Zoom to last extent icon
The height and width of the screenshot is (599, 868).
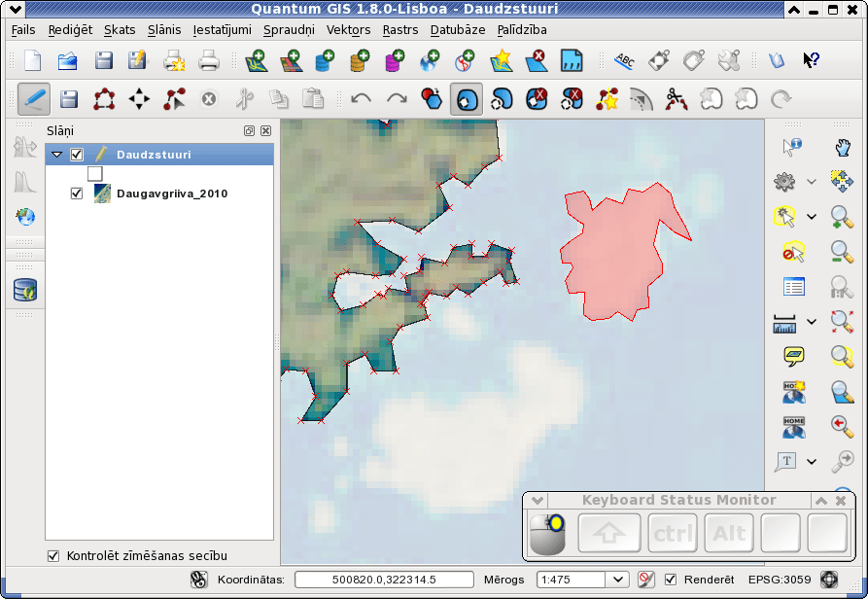click(x=842, y=426)
